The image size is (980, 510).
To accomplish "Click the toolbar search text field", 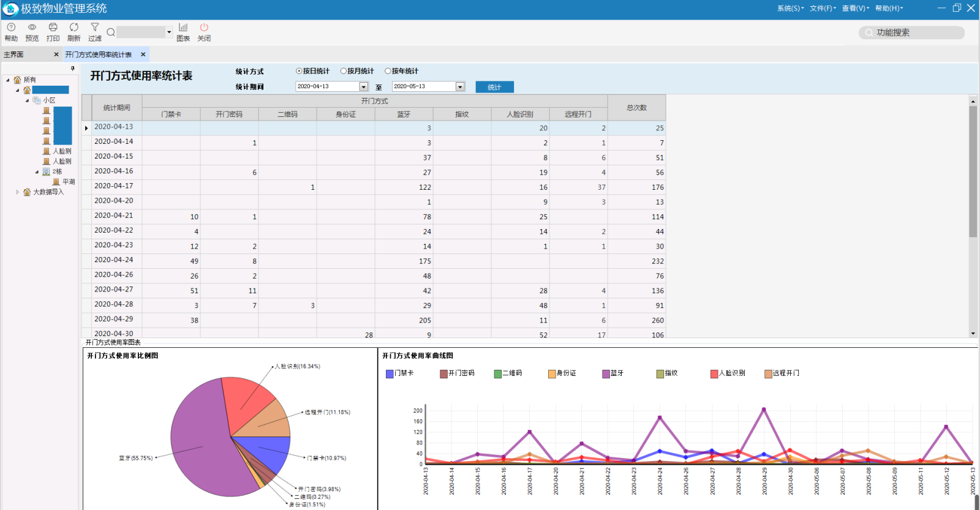I will [x=141, y=32].
